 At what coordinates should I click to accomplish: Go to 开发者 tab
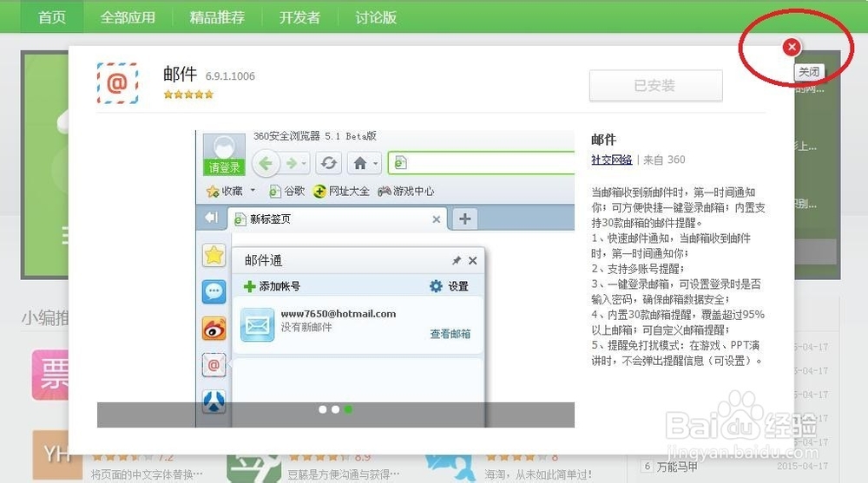pos(299,17)
